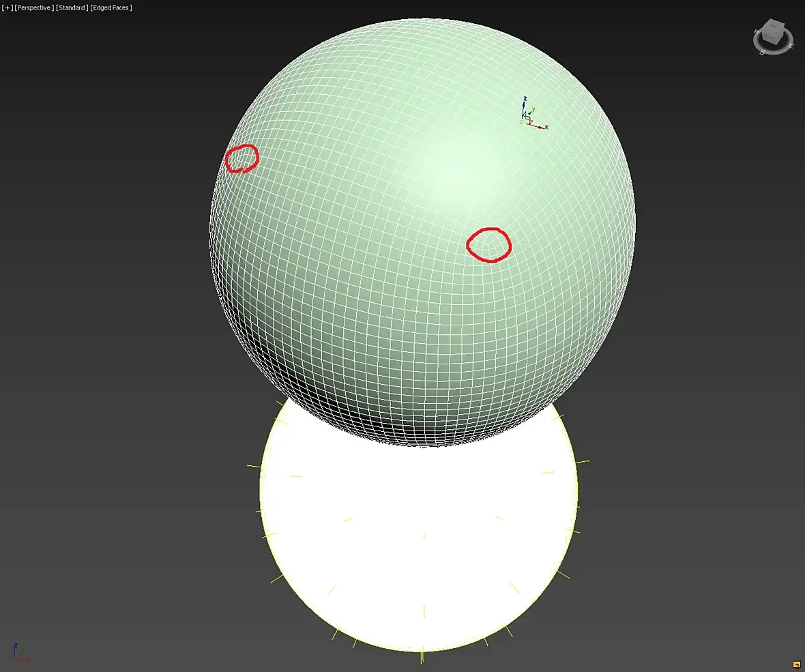
Task: Click the mesh area inside the left red circle
Action: [241, 159]
